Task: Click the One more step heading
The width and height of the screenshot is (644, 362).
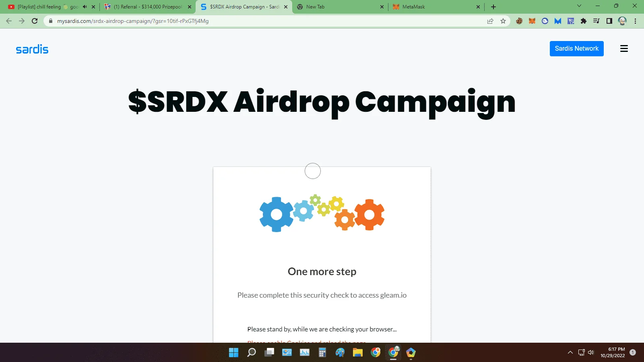Action: click(x=322, y=271)
